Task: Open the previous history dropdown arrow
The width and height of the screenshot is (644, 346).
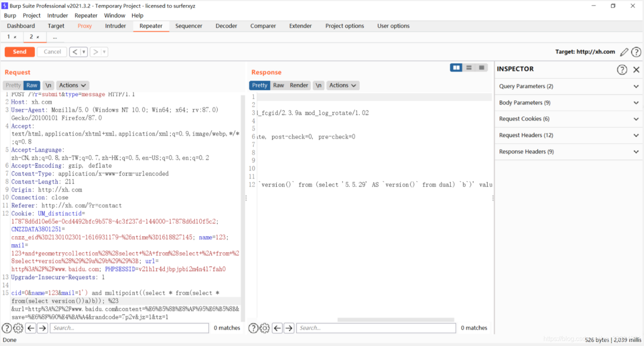Action: coord(84,52)
